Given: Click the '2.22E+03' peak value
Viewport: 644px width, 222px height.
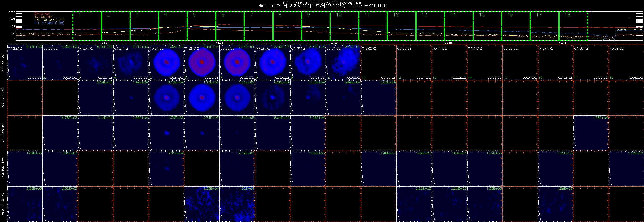Looking at the screenshot, I should 423,188.
